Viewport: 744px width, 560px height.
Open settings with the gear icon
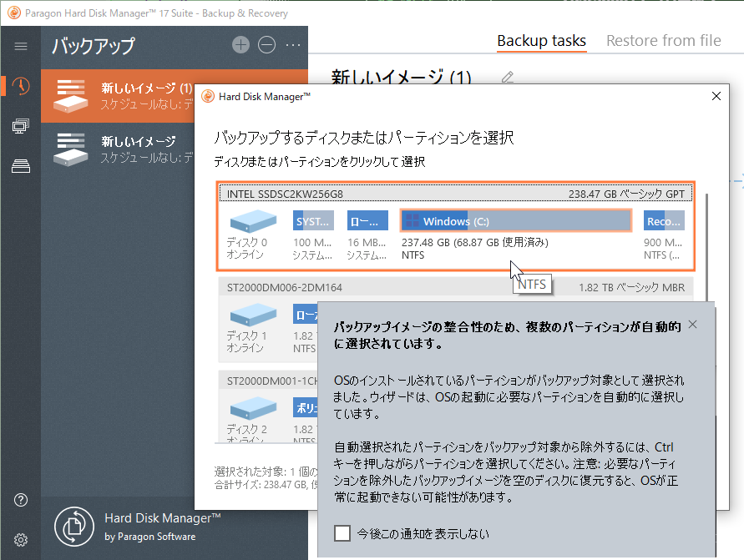(21, 539)
